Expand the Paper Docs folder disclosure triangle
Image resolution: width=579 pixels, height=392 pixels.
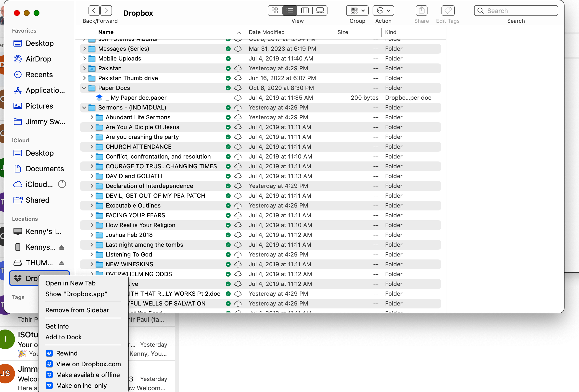click(x=84, y=88)
